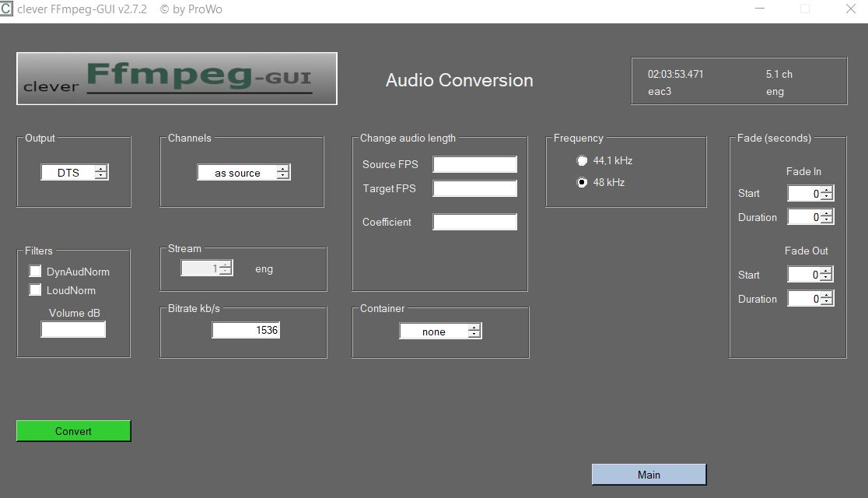Click the Fade Out Start spinner arrows
This screenshot has height=498, width=868.
[x=827, y=275]
